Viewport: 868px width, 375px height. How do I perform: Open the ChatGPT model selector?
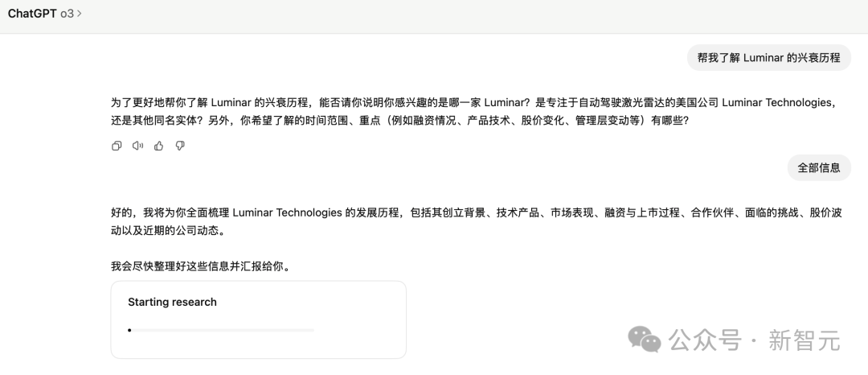[x=44, y=13]
